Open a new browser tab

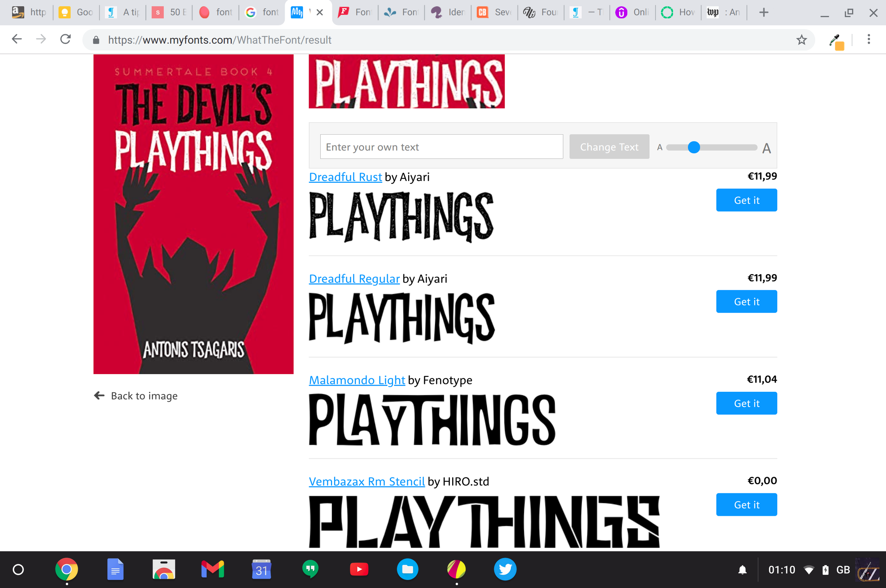point(763,12)
